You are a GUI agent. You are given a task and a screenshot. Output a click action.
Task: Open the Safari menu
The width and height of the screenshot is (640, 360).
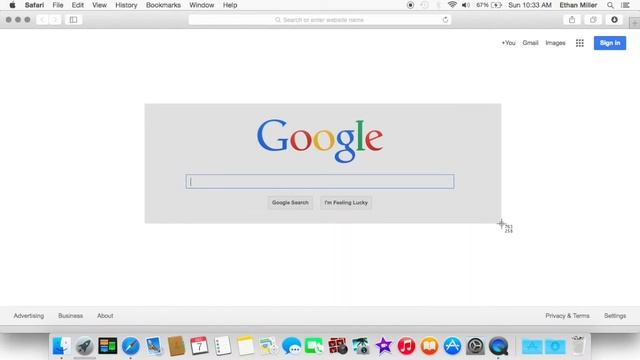point(34,5)
